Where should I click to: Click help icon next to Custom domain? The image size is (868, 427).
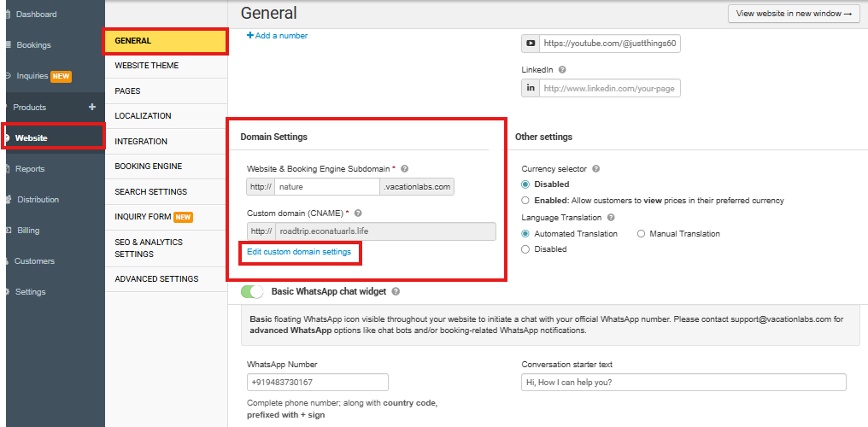(x=359, y=213)
